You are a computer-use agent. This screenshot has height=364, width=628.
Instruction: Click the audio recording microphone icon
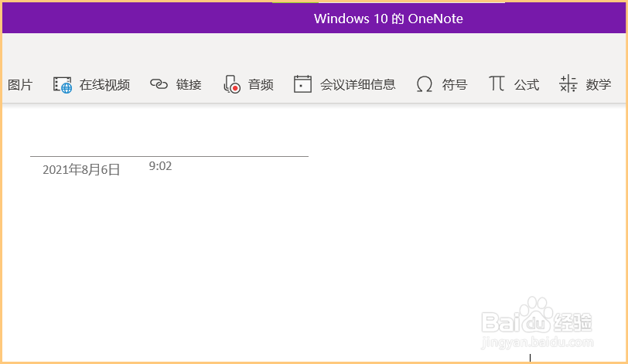point(231,84)
